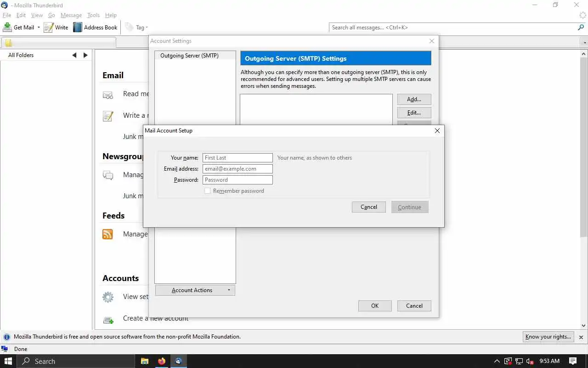Show hidden system tray icons
Screen dimensions: 588x368
pyautogui.click(x=497, y=361)
